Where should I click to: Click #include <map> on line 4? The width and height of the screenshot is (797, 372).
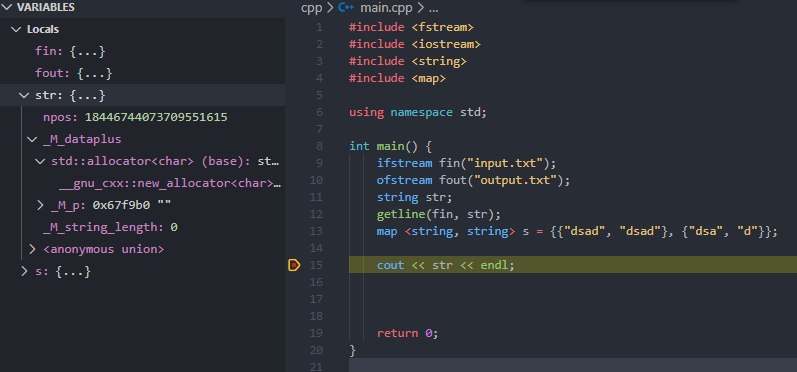click(x=397, y=78)
